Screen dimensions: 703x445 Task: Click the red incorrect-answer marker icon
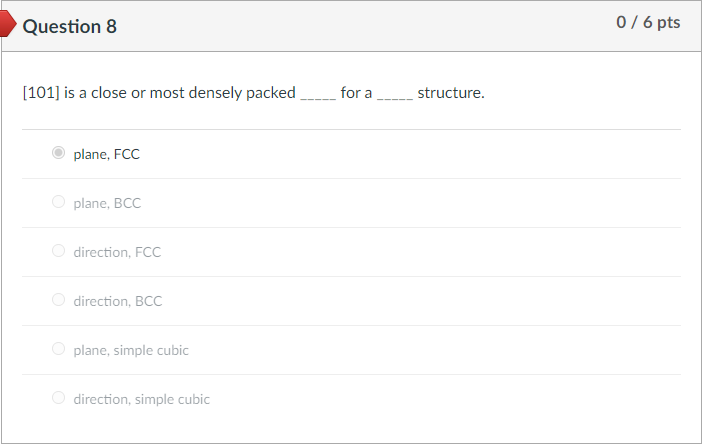tap(8, 27)
